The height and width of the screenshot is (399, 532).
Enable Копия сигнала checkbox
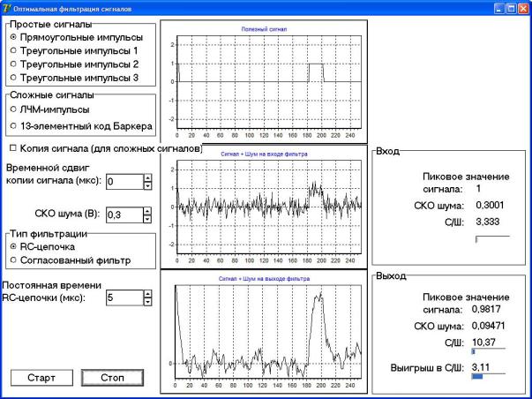click(x=13, y=148)
